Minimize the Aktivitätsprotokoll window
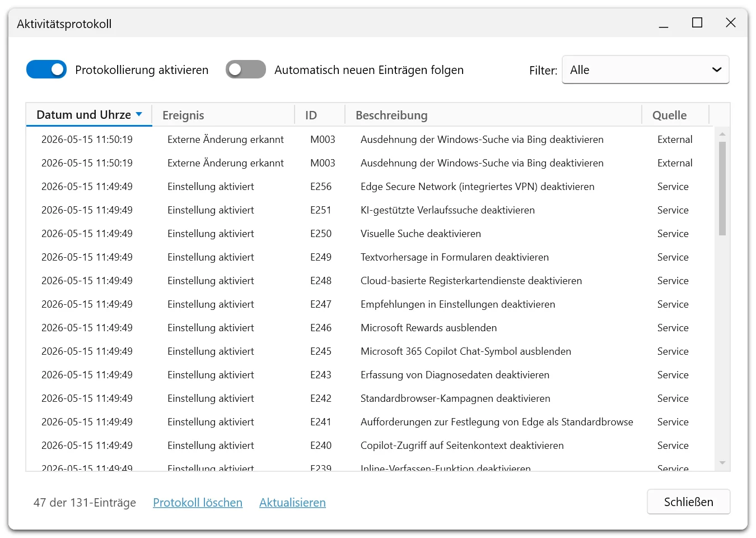Image resolution: width=756 pixels, height=538 pixels. (x=664, y=23)
